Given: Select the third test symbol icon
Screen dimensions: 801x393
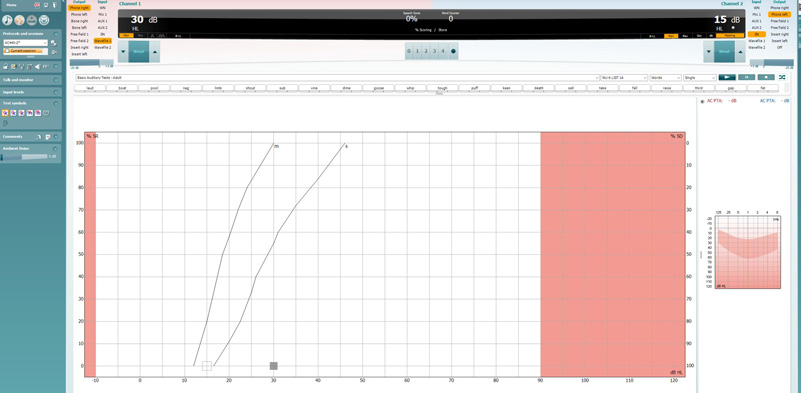Looking at the screenshot, I should (x=21, y=112).
